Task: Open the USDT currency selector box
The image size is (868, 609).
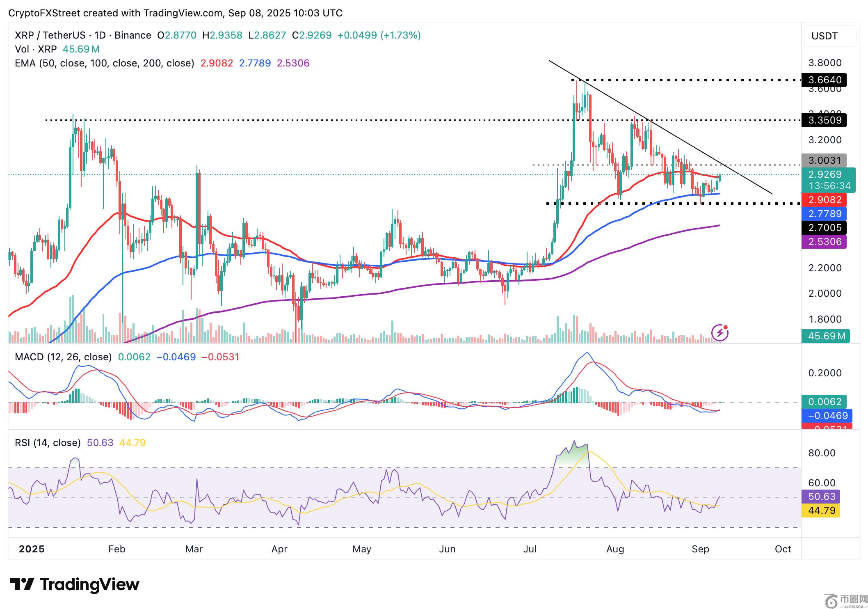Action: pos(829,36)
